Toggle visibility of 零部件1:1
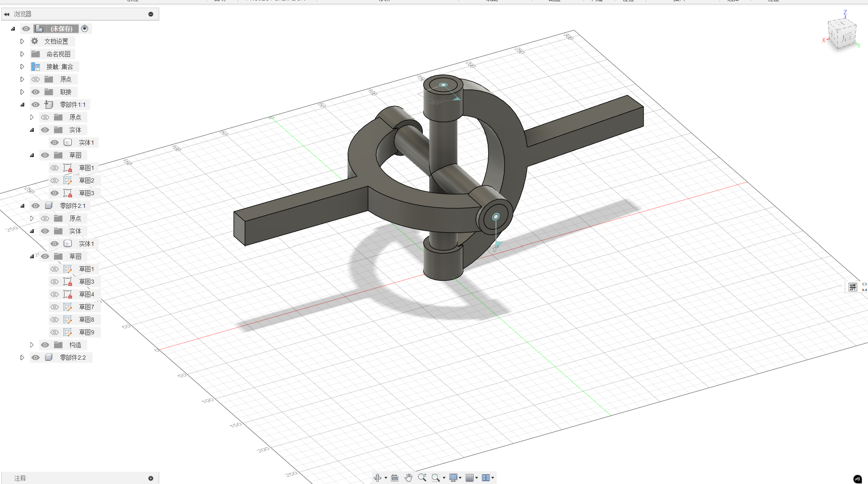The width and height of the screenshot is (868, 484). [x=35, y=105]
